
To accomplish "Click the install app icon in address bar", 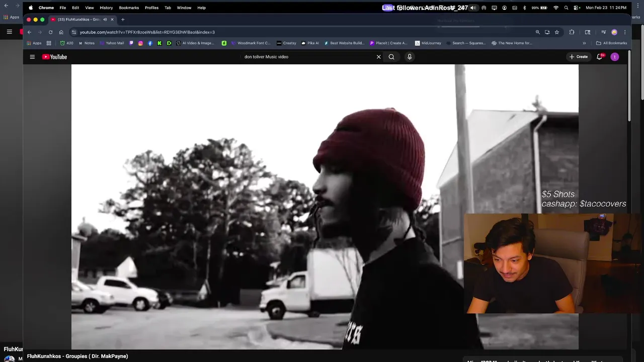I will 547,32.
